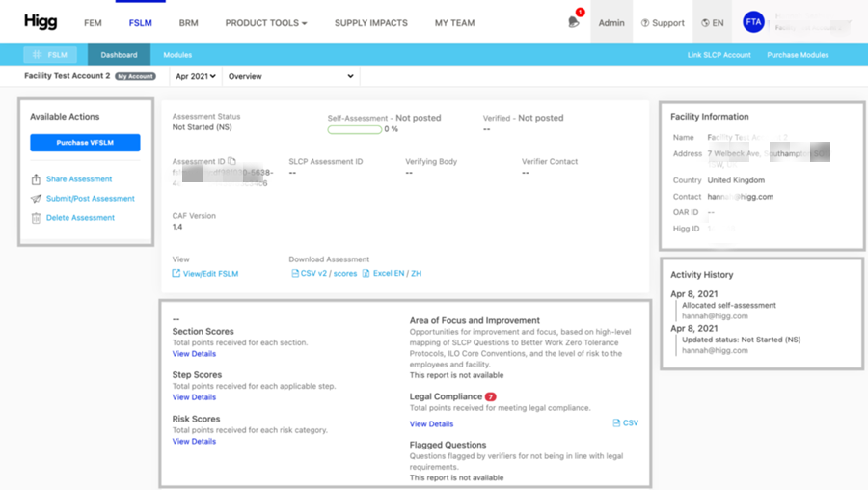Image resolution: width=868 pixels, height=490 pixels.
Task: Expand the Product Tools menu
Action: pos(266,23)
